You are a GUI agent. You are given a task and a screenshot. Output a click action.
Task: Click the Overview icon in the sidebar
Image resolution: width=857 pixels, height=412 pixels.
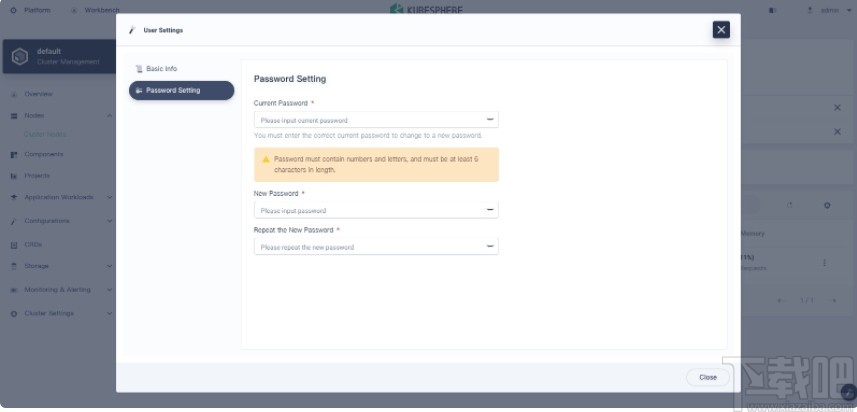(x=15, y=94)
